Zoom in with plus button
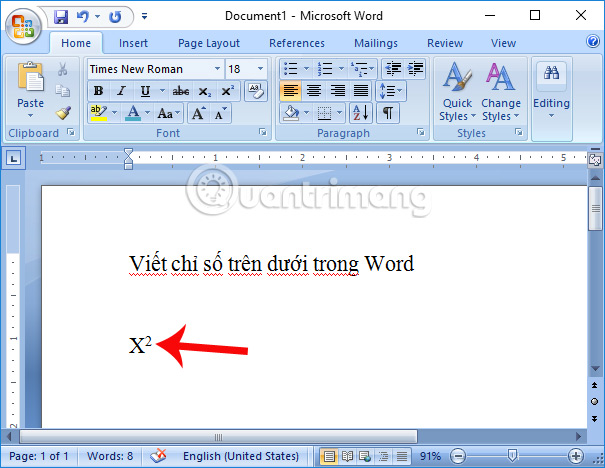 click(x=576, y=456)
